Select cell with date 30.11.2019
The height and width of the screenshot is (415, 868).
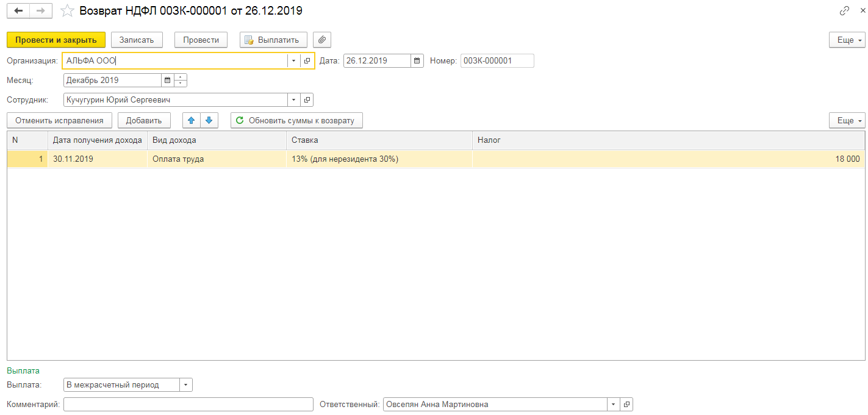(x=98, y=159)
